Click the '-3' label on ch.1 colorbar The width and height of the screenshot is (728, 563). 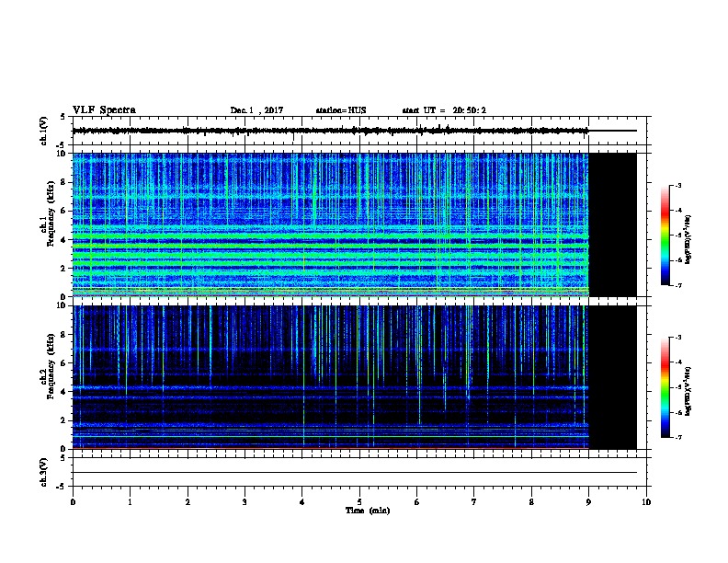(677, 185)
